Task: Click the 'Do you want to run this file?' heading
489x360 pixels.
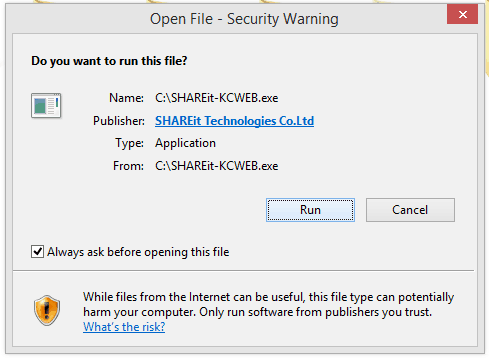Action: (x=109, y=61)
